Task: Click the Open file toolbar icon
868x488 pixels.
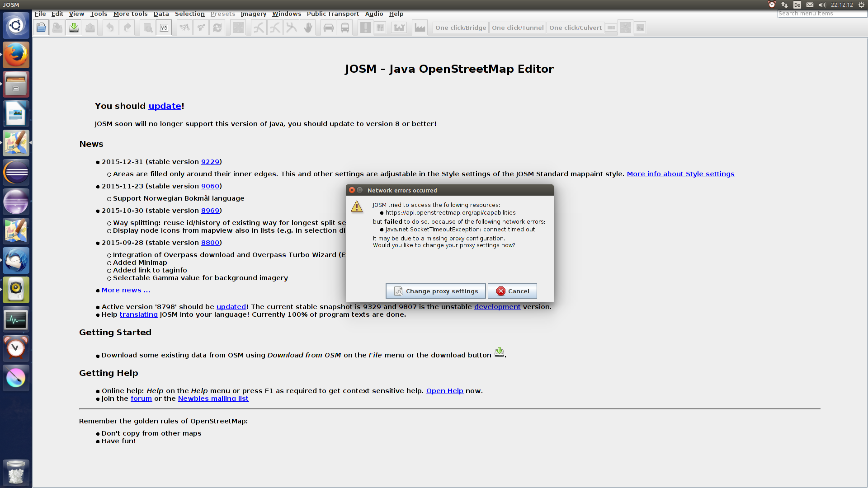Action: click(41, 28)
